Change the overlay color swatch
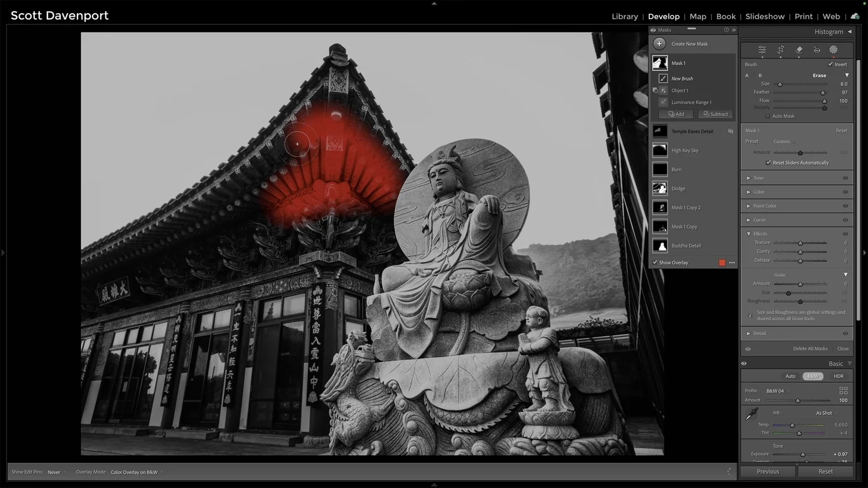This screenshot has height=488, width=868. pyautogui.click(x=722, y=263)
